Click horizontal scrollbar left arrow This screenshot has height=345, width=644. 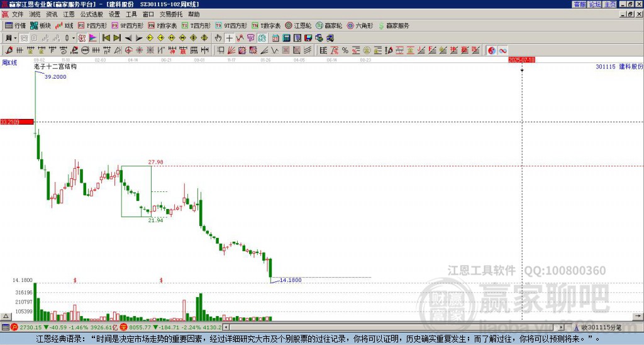pos(226,327)
